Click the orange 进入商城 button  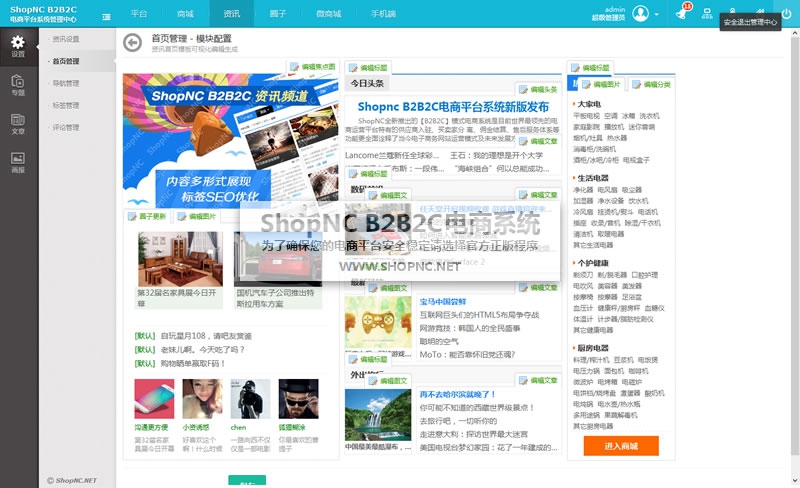[621, 446]
